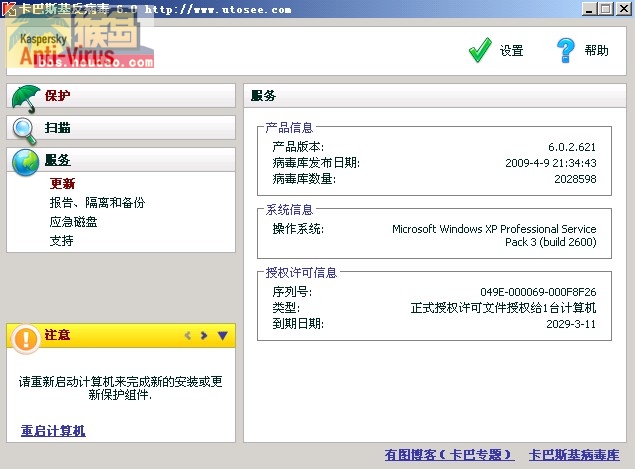The width and height of the screenshot is (635, 469).
Task: Collapse the 注意 notification panel
Action: pyautogui.click(x=222, y=335)
